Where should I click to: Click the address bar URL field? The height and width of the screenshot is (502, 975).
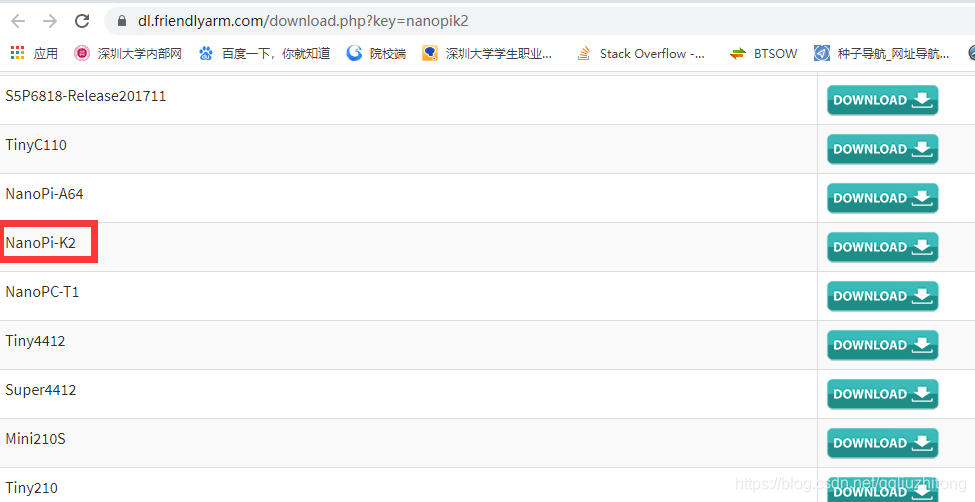[x=538, y=21]
